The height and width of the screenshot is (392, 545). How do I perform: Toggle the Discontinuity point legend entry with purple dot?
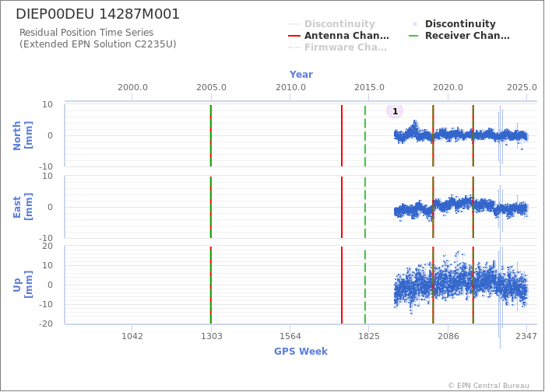coord(453,23)
